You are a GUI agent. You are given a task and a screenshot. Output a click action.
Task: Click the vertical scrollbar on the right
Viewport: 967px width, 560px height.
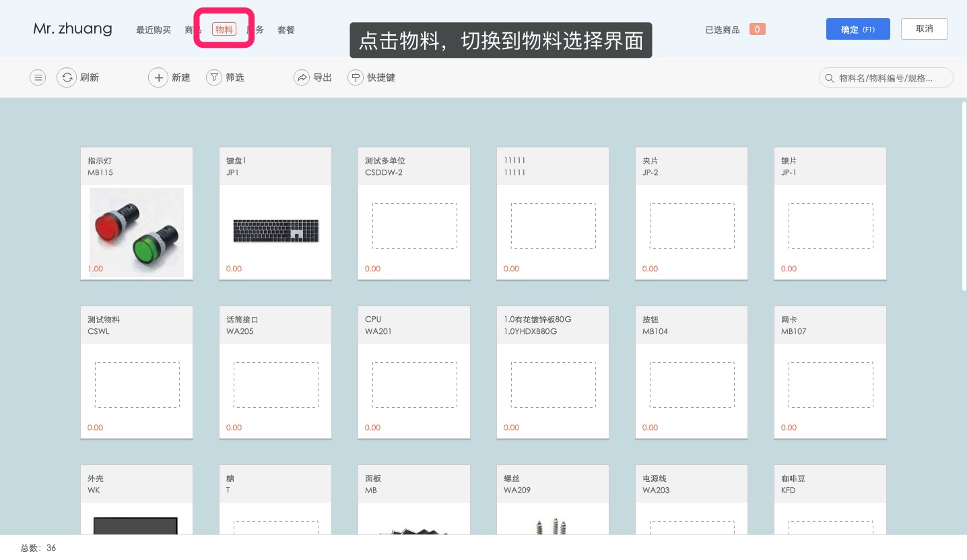tap(964, 195)
